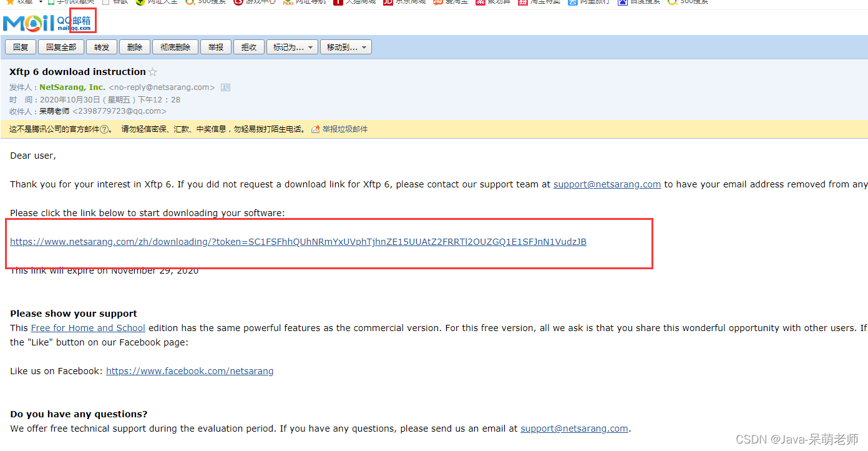Viewport: 868px width, 451px height.
Task: Click the 拒收 reject button
Action: 249,47
